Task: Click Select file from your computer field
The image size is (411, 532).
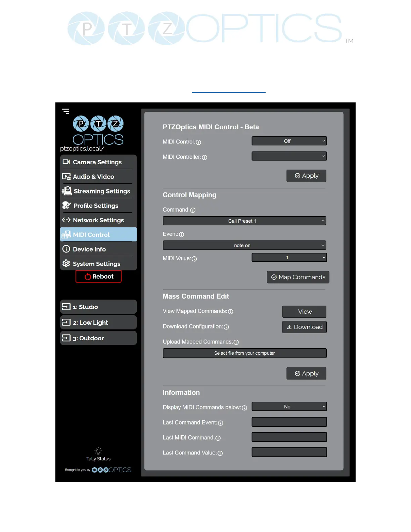Action: coord(244,353)
